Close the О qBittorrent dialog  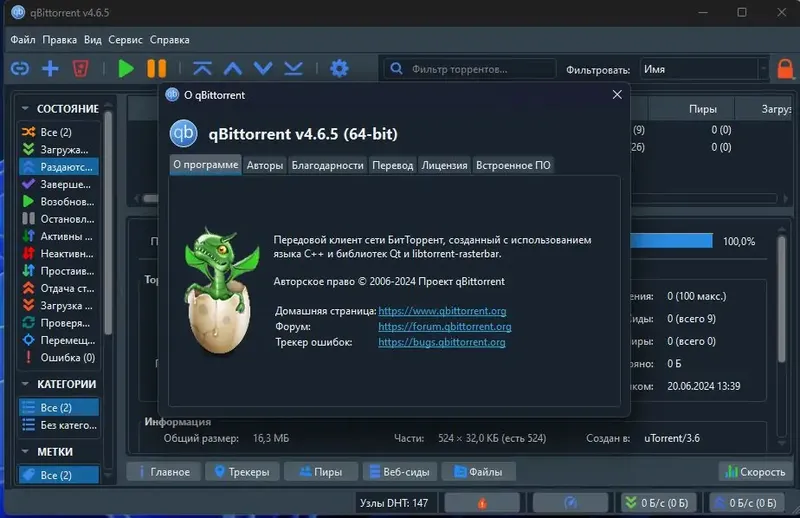(x=617, y=95)
